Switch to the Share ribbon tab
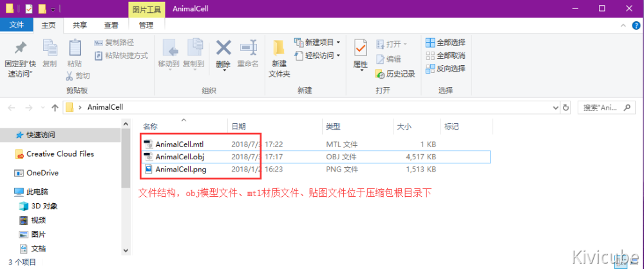The image size is (644, 269). 80,25
